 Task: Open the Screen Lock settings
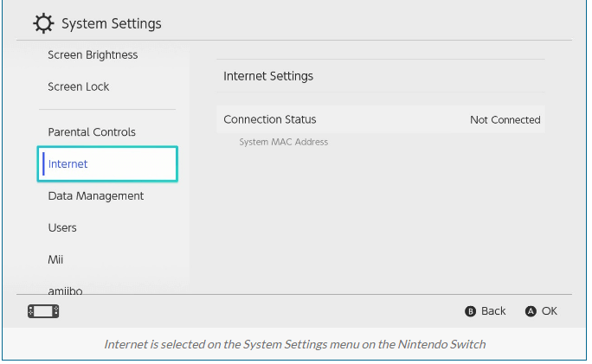coord(79,86)
